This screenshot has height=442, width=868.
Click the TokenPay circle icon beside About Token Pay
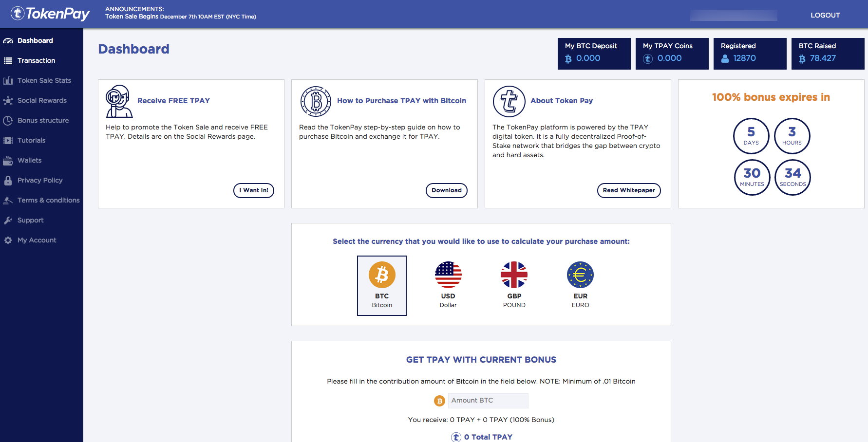click(509, 101)
